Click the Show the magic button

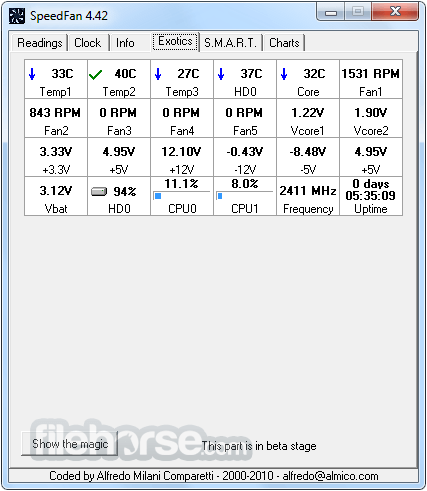pyautogui.click(x=70, y=444)
